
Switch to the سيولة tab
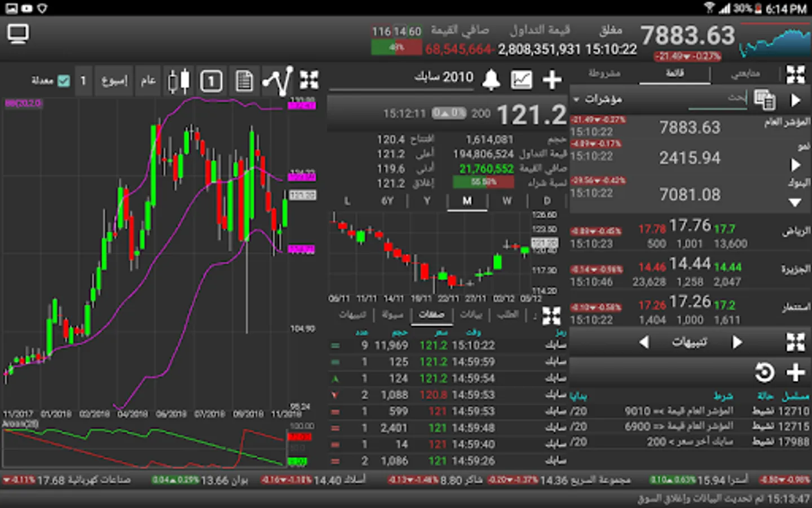392,315
